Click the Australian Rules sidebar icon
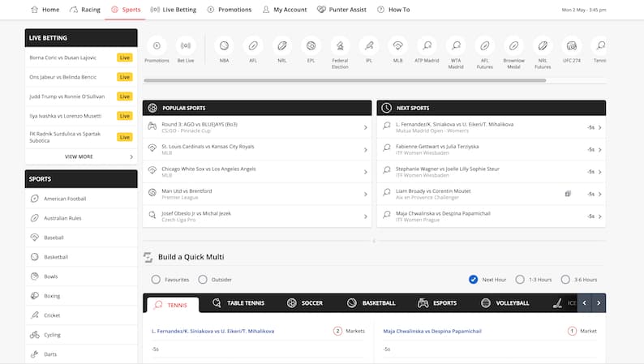This screenshot has width=644, height=364. coord(35,218)
